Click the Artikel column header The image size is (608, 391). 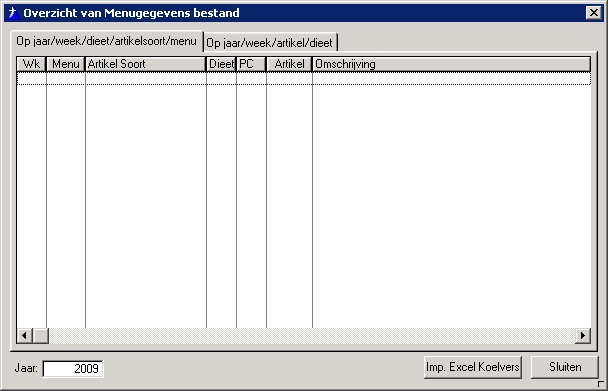click(289, 64)
